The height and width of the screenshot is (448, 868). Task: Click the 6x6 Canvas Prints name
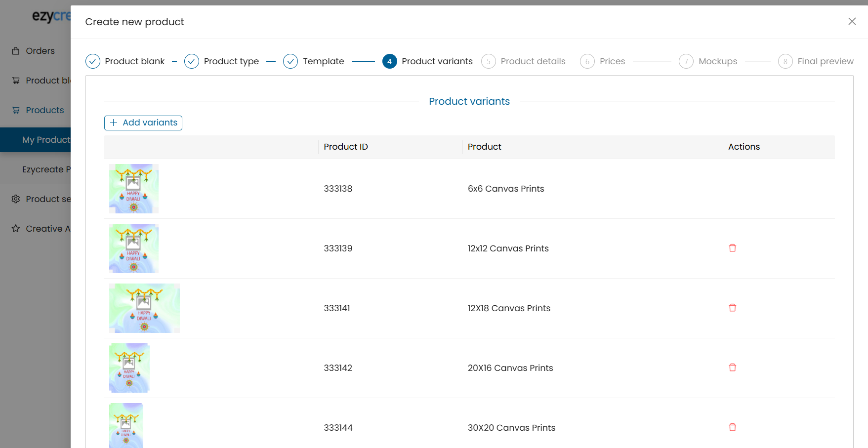pyautogui.click(x=506, y=189)
